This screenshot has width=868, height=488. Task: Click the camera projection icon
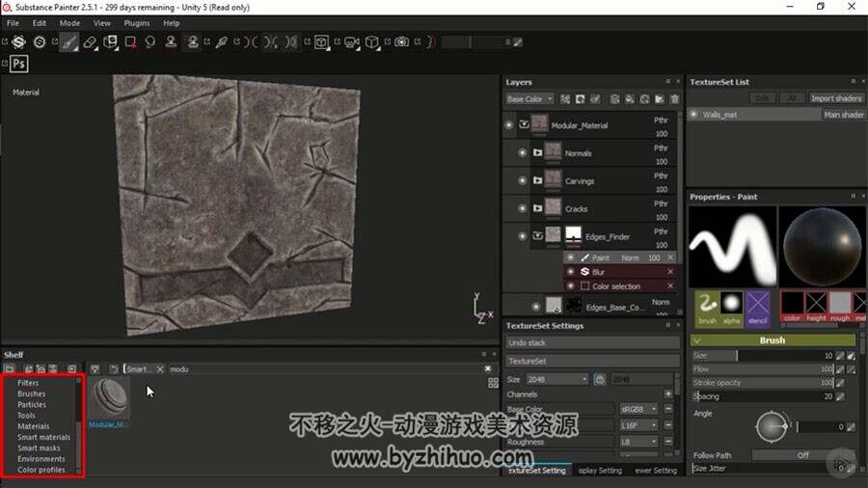click(x=351, y=42)
